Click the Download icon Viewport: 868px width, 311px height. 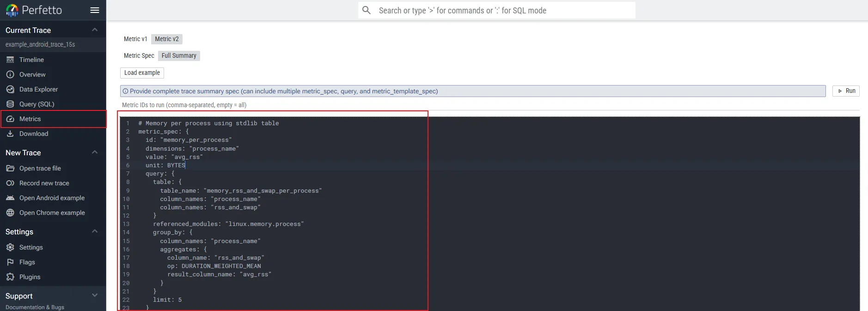[10, 134]
